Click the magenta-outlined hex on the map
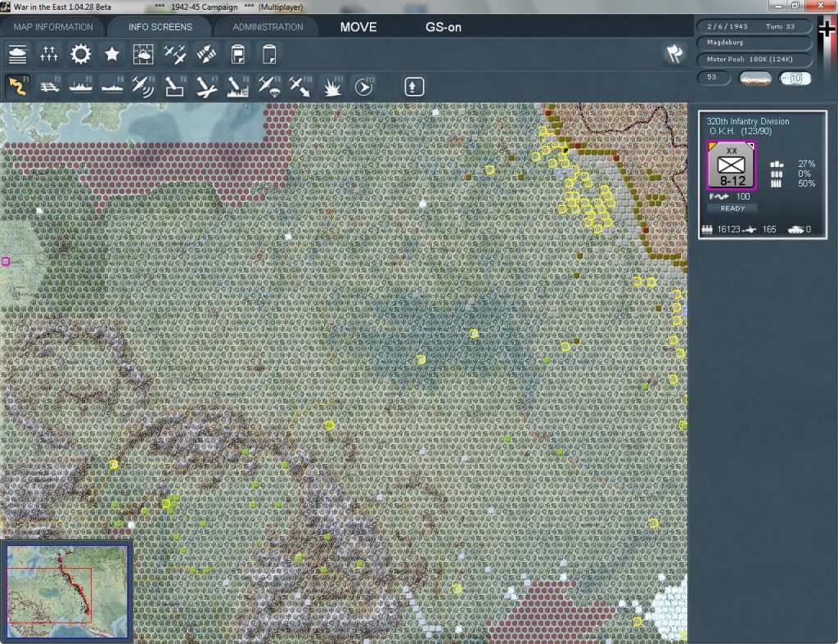Viewport: 838px width, 644px height. [x=6, y=261]
